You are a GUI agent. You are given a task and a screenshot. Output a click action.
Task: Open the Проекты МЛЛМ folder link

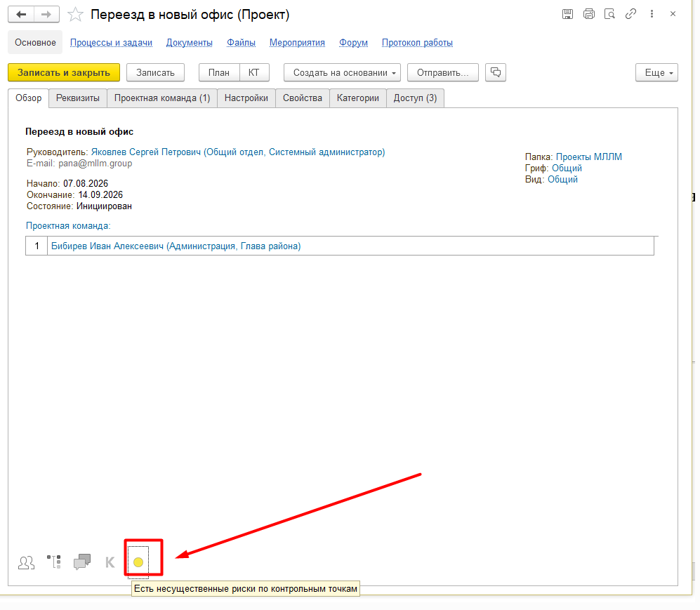click(589, 157)
